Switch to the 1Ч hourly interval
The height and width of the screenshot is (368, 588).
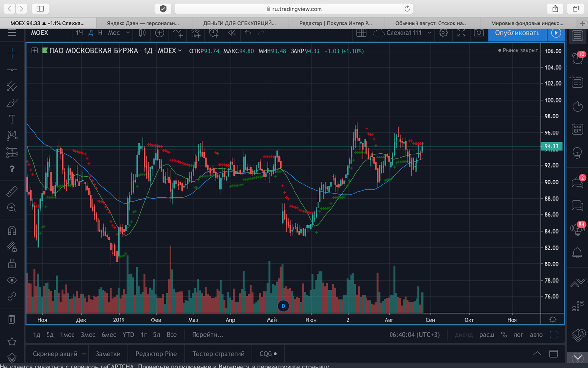point(79,33)
